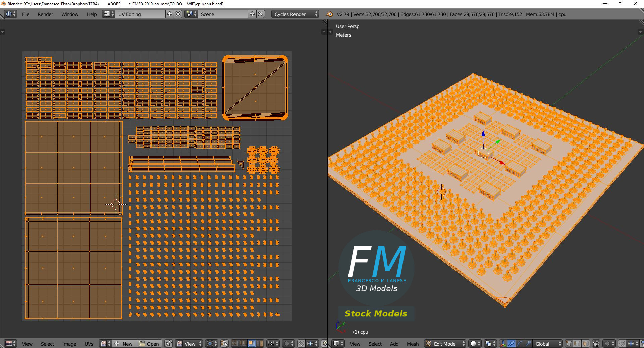Enable rotate manipulator icon

520,344
